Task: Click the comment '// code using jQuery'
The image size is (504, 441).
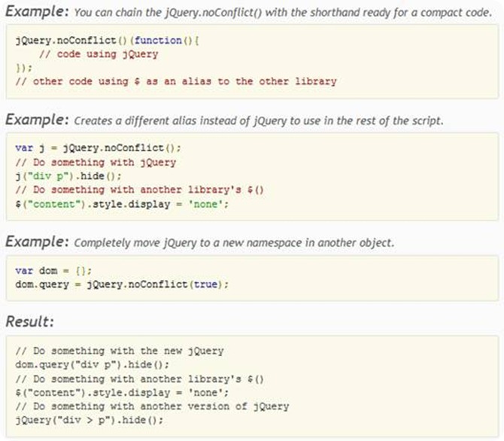Action: [x=99, y=54]
